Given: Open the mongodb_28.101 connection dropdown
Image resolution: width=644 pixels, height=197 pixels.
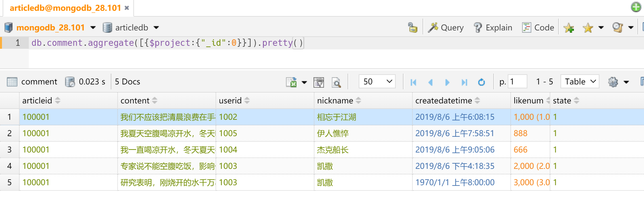Looking at the screenshot, I should click(x=93, y=28).
